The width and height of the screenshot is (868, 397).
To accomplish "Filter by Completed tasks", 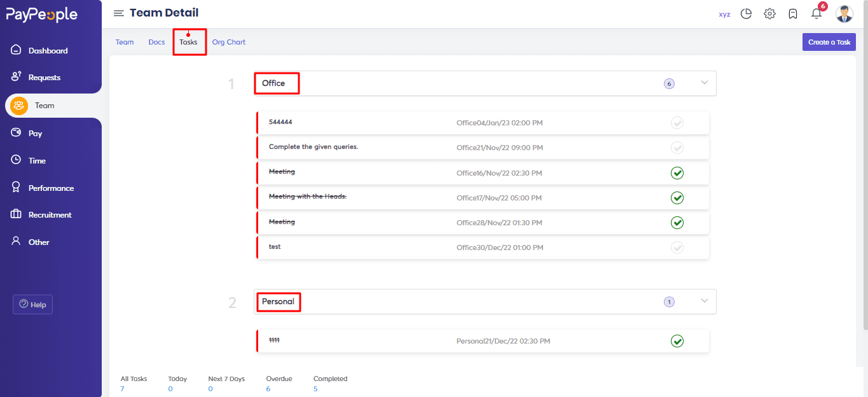I will click(330, 383).
